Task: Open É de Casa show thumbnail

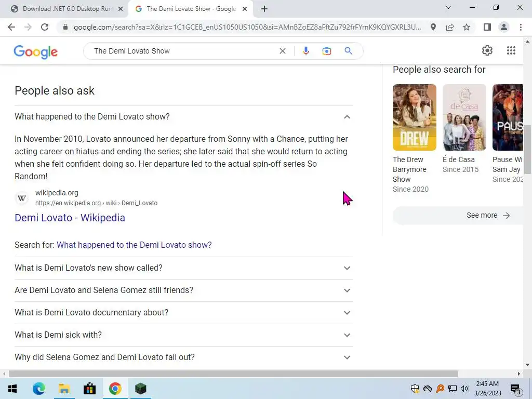Action: [x=464, y=117]
